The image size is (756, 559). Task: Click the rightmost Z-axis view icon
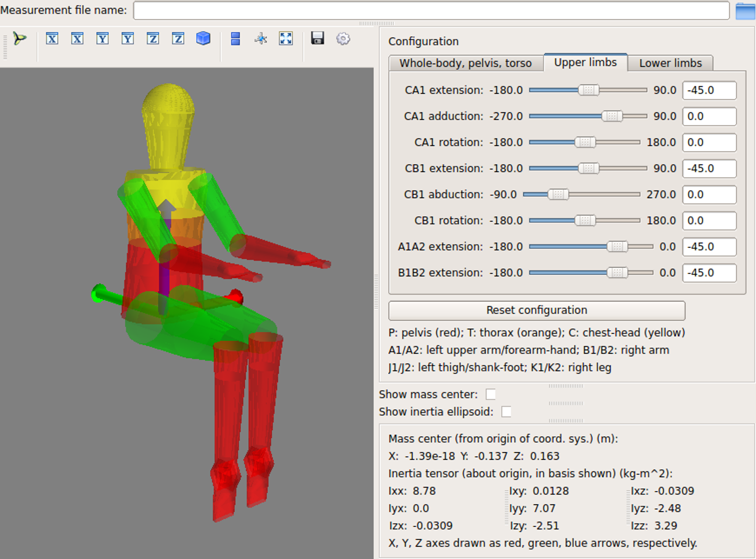point(178,39)
